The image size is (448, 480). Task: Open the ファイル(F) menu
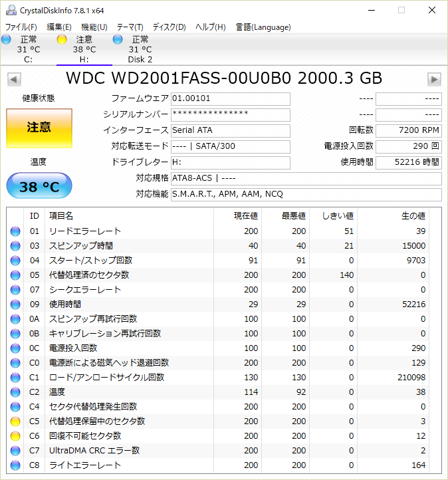coord(21,27)
